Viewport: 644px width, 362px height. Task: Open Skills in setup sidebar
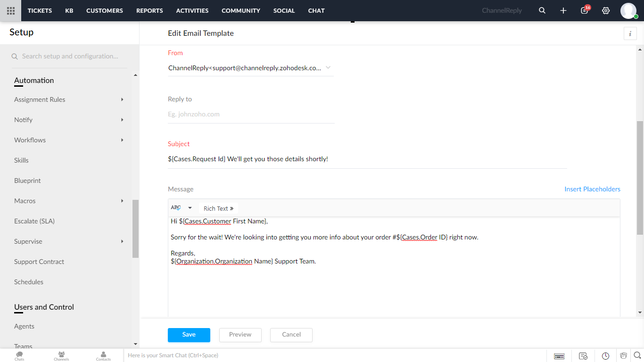click(x=21, y=160)
